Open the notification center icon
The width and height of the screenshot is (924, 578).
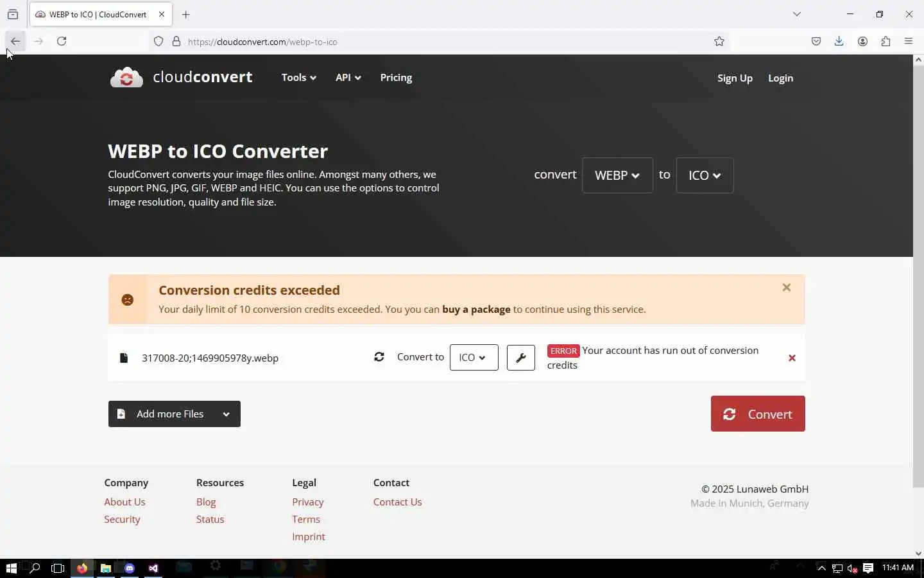coord(868,568)
